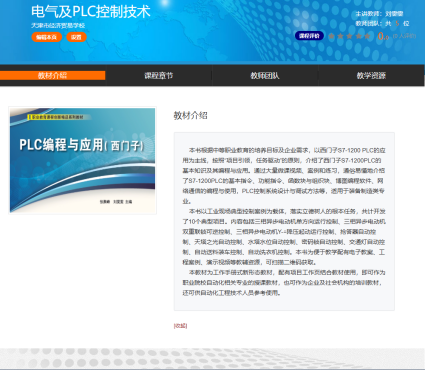Viewport: 425px width, 371px height.
Task: Click the orange 编辑本页 button
Action: (x=47, y=37)
